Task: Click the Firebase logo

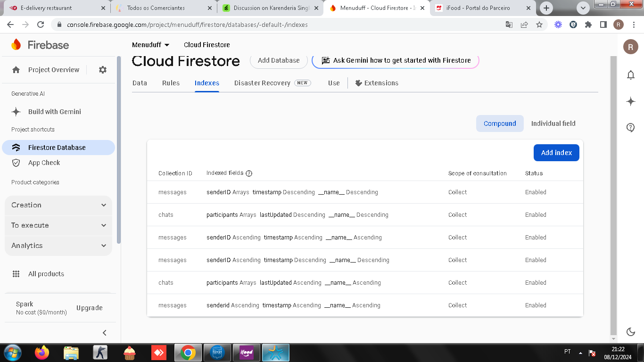Action: tap(40, 45)
